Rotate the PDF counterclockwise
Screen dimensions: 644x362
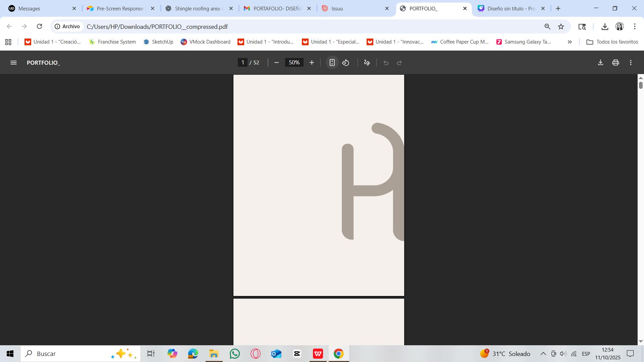point(346,63)
